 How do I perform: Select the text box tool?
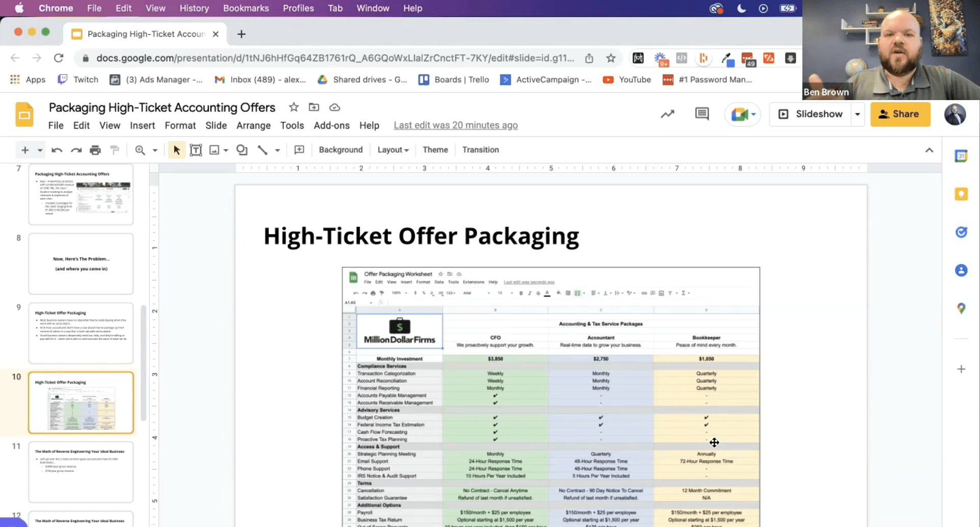coord(196,150)
